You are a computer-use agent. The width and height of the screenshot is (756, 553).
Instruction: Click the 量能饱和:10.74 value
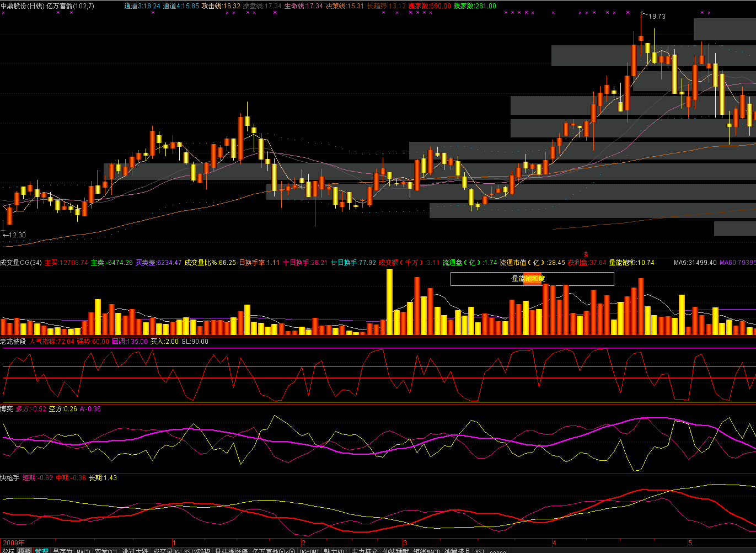coord(632,263)
